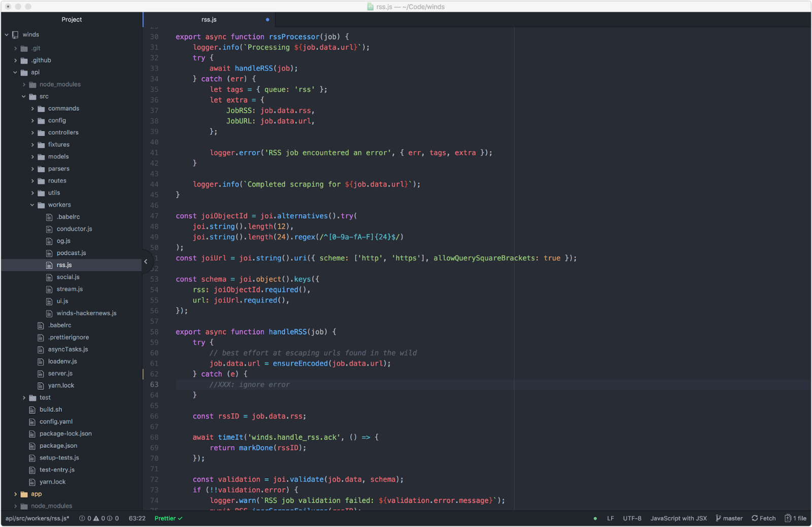Select the Project panel tab
The height and width of the screenshot is (527, 812).
[x=72, y=20]
